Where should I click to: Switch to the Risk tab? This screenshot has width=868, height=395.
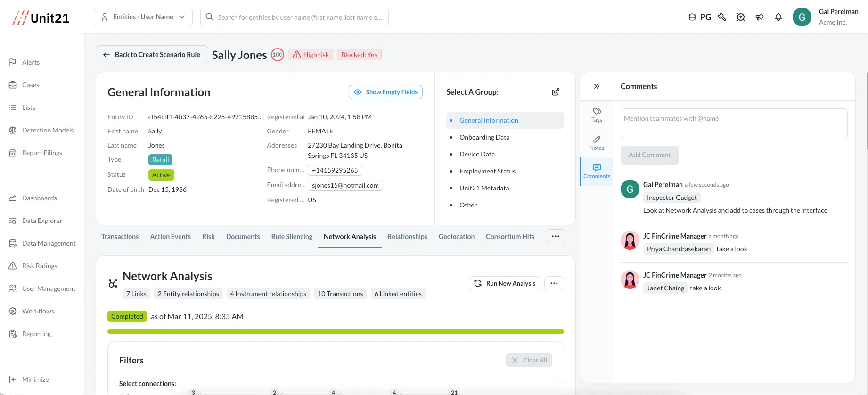[x=208, y=237]
